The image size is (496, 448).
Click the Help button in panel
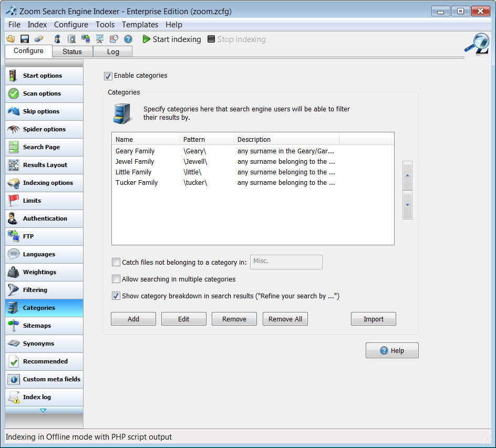click(x=392, y=351)
